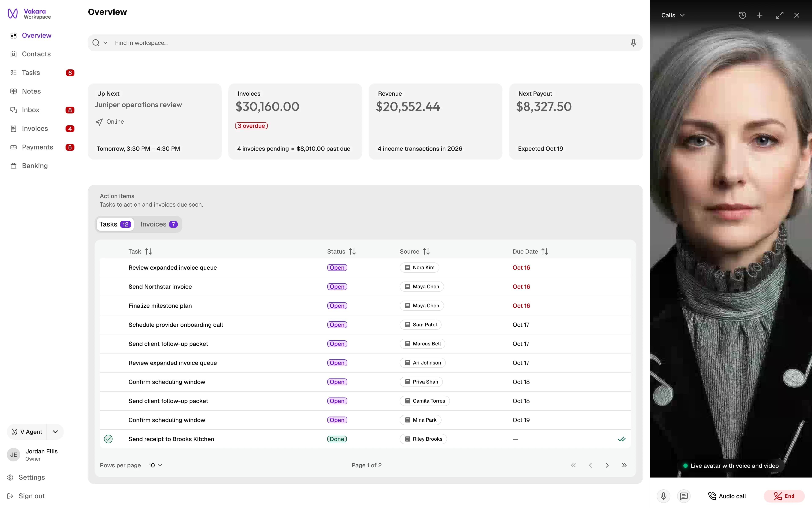
Task: Open the Nora Kim source chip
Action: coord(419,267)
